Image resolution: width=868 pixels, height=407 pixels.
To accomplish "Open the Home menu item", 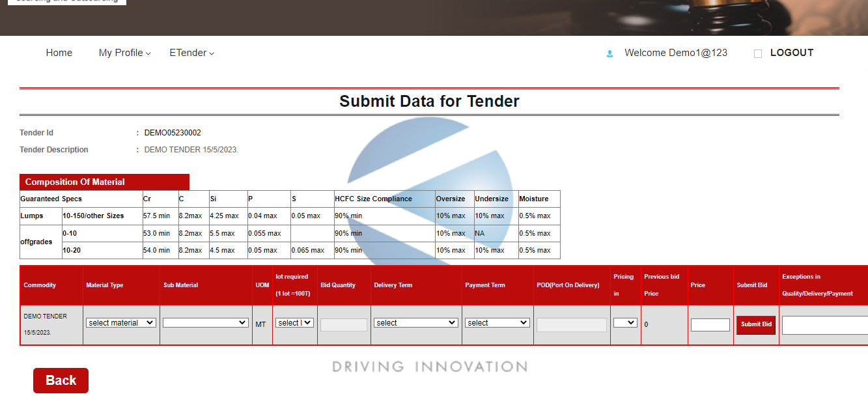I will point(59,53).
